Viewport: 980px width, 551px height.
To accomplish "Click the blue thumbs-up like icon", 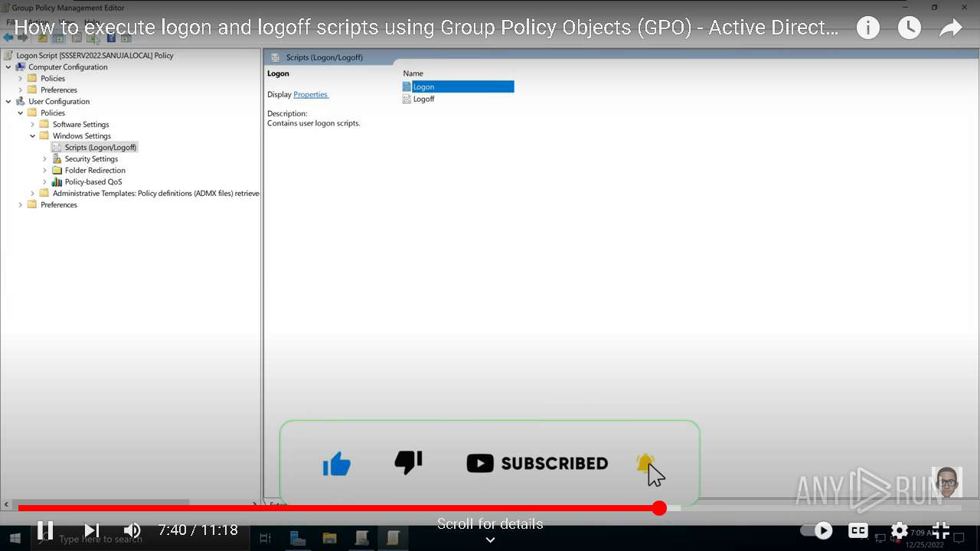I will [x=336, y=463].
